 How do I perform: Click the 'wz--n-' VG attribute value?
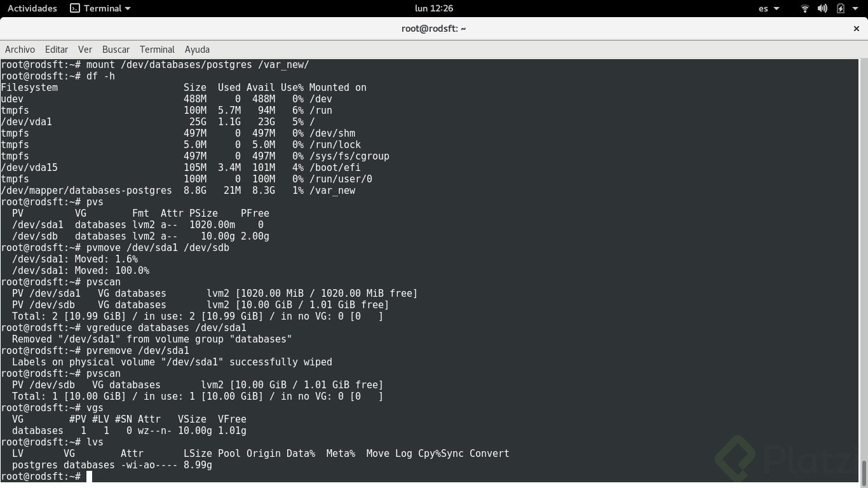[155, 431]
